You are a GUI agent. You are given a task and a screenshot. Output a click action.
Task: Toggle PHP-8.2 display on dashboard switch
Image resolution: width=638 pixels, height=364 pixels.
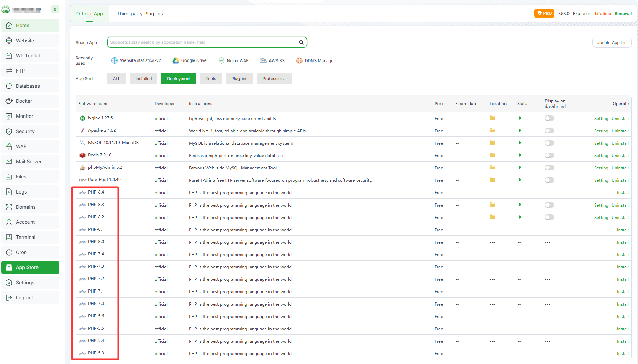[549, 217]
